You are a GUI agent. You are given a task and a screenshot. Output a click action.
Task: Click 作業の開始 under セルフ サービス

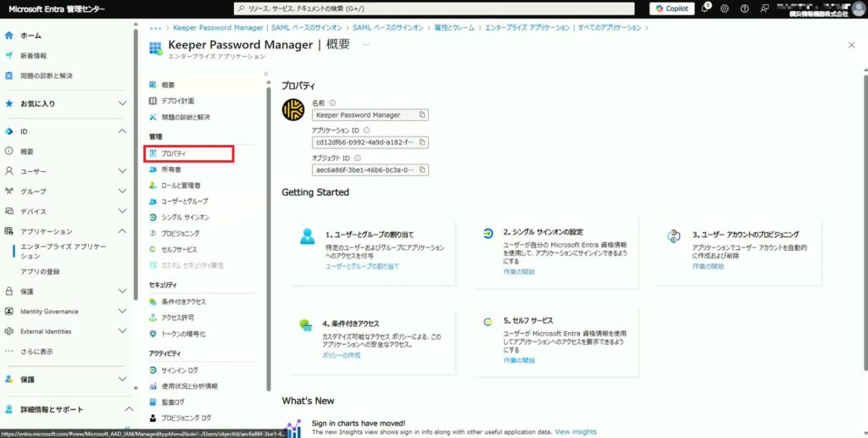(520, 361)
